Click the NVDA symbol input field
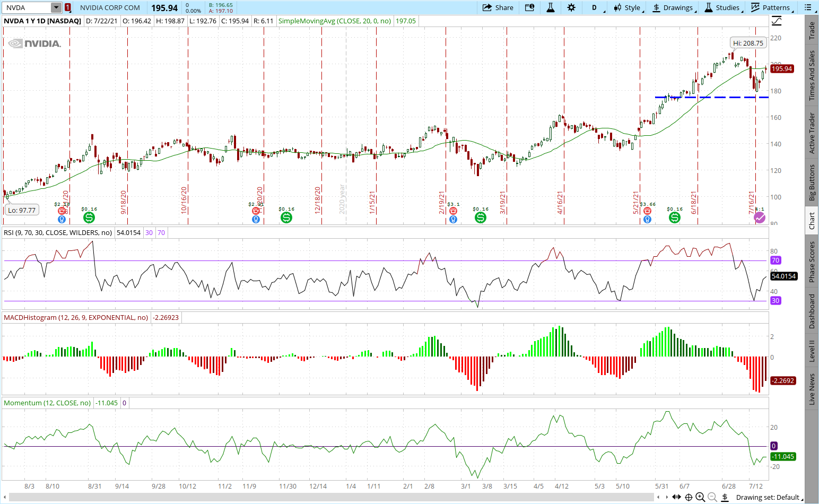 [27, 7]
